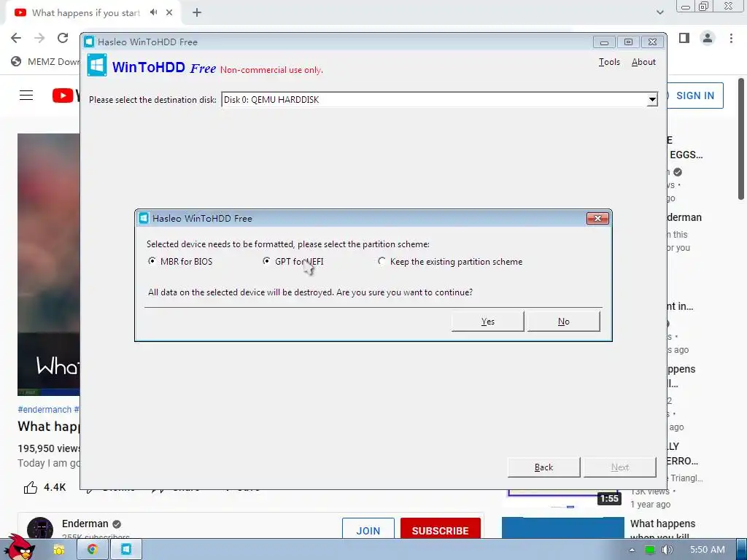Click the browser forward arrow
Viewport: 747px width, 560px height.
tap(39, 38)
